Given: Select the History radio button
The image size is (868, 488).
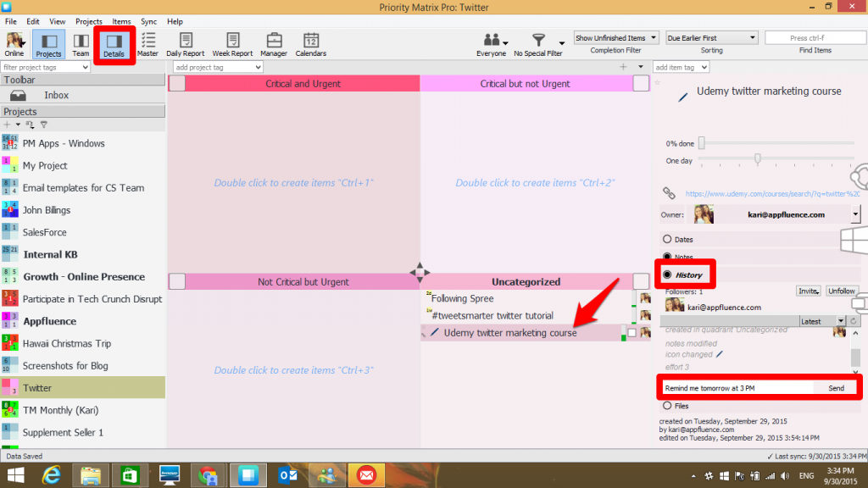Looking at the screenshot, I should click(668, 274).
